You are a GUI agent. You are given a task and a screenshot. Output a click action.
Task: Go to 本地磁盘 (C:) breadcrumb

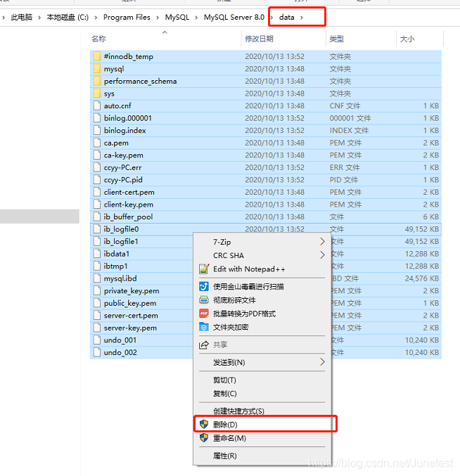coord(68,18)
